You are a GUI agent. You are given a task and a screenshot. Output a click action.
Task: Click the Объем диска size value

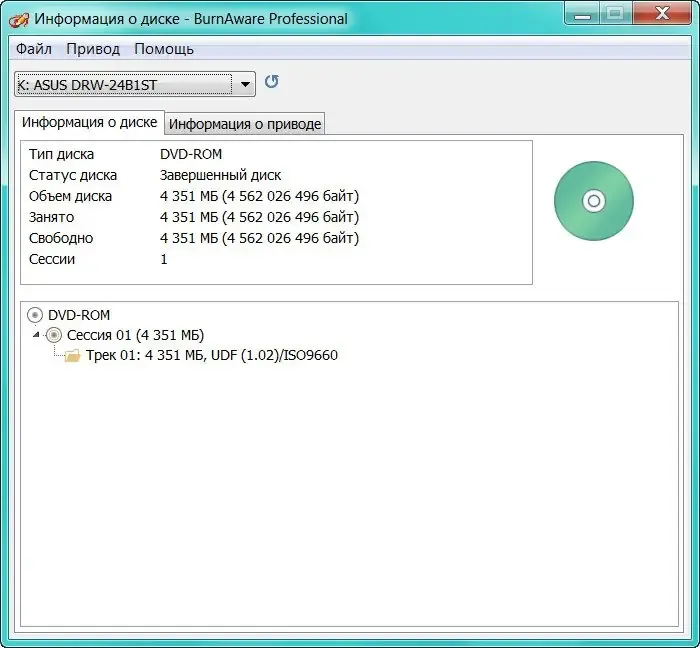click(259, 196)
